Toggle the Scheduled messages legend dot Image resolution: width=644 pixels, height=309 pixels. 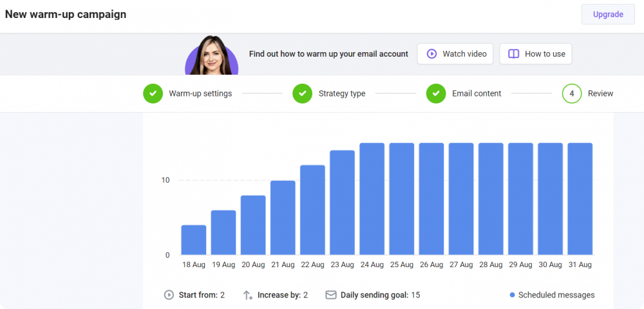pos(512,295)
